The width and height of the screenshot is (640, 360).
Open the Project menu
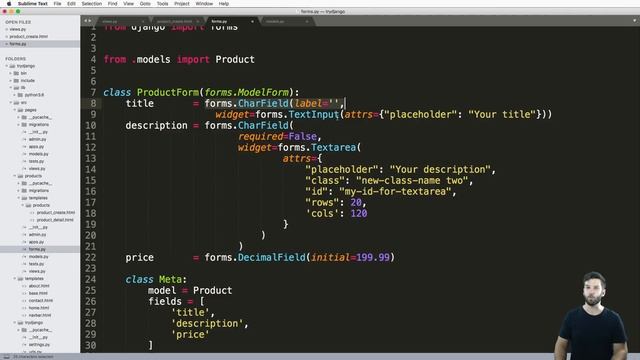[x=182, y=4]
